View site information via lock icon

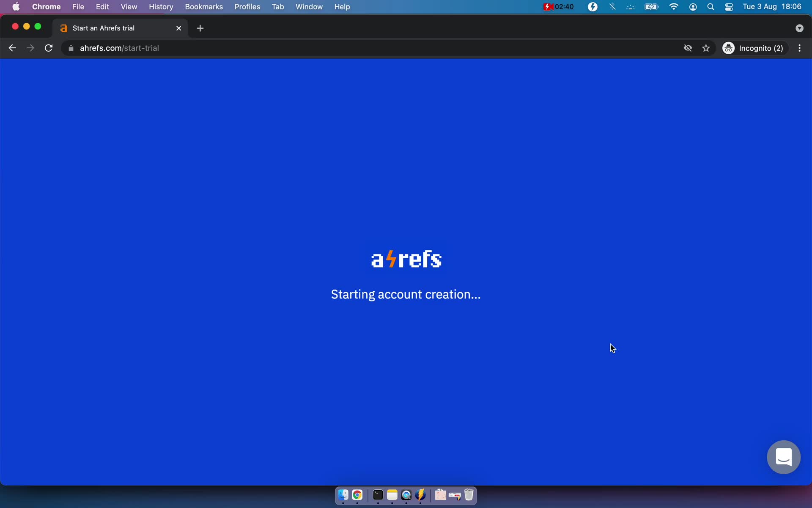(71, 48)
